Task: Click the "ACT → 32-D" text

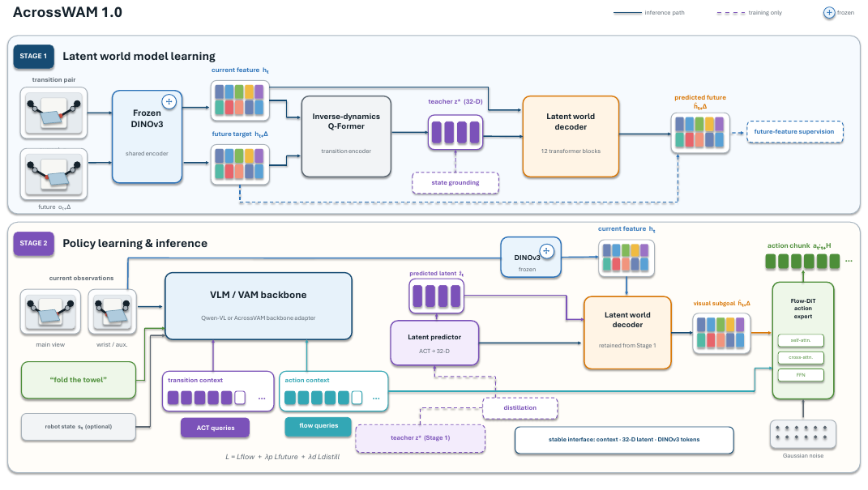Action: coord(434,352)
